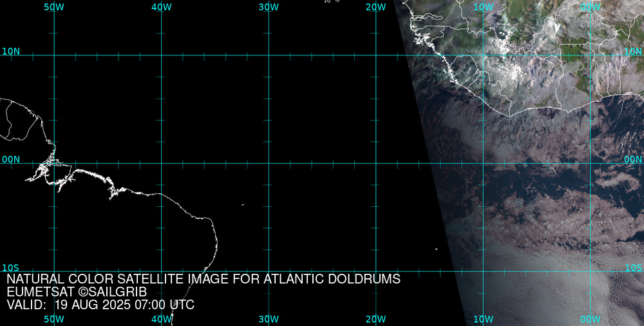This screenshot has width=644, height=326.
Task: Click the 20W longitude label along the bottom edge
Action: tap(376, 320)
